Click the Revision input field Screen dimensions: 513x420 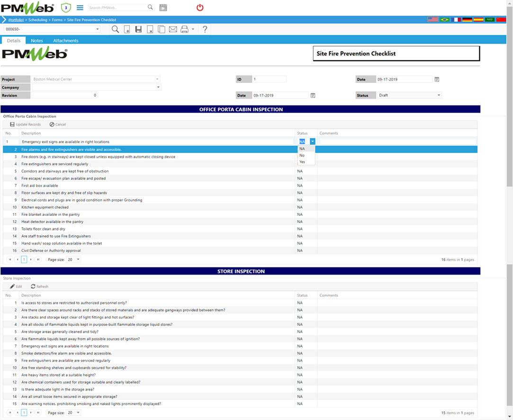pyautogui.click(x=64, y=95)
